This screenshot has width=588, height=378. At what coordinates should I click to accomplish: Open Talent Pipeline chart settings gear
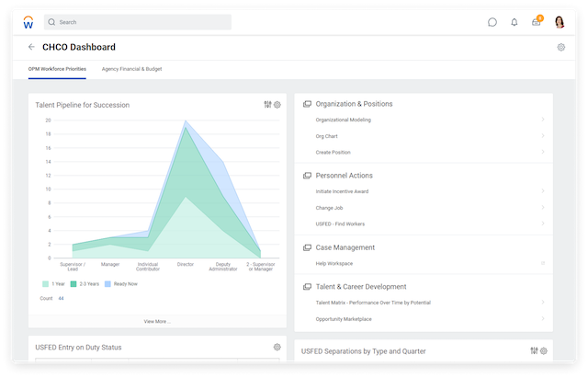[x=277, y=105]
